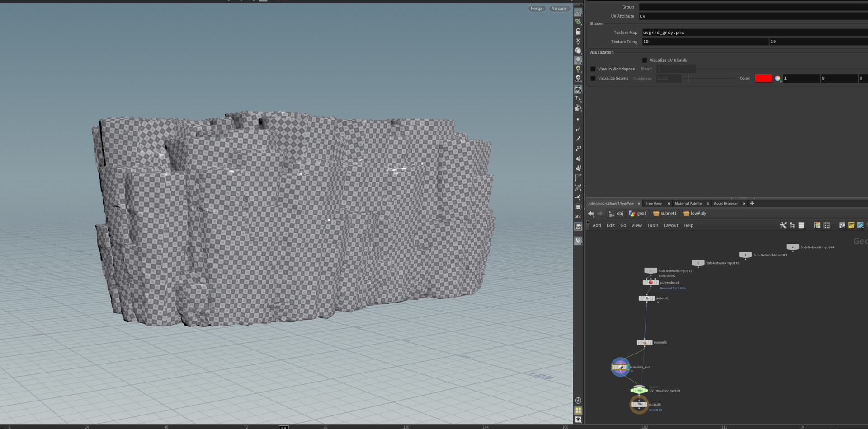The image size is (868, 429).
Task: Click the background image icon in network toolbar
Action: click(860, 225)
